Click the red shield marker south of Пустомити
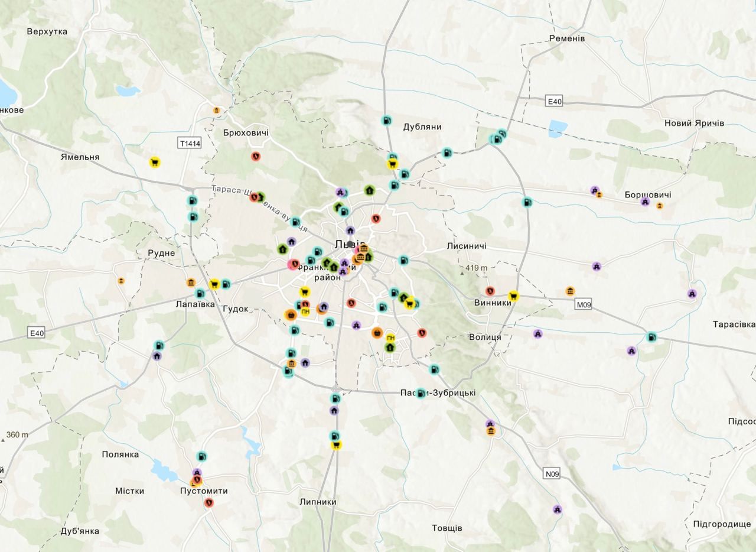 click(208, 502)
